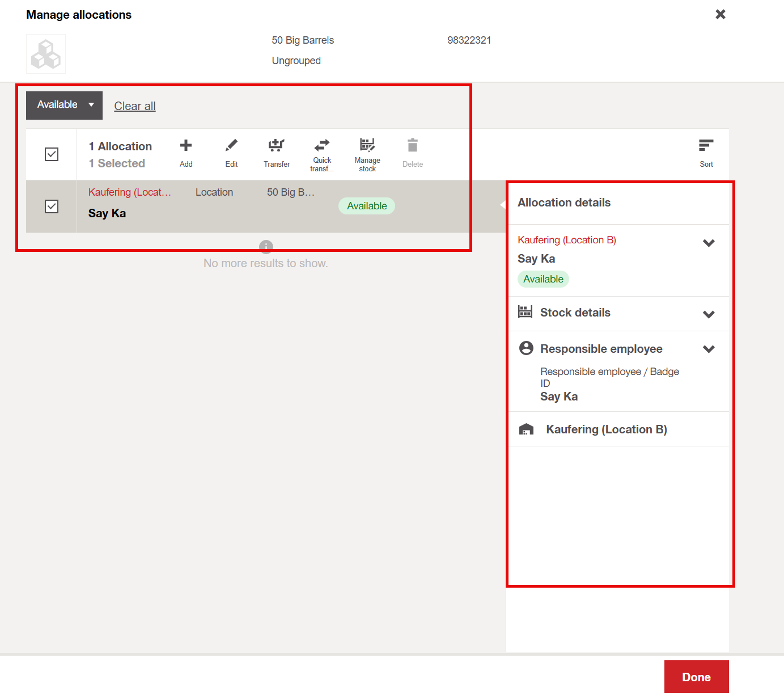This screenshot has height=696, width=784.
Task: Collapse the Responsible employee section
Action: point(709,349)
